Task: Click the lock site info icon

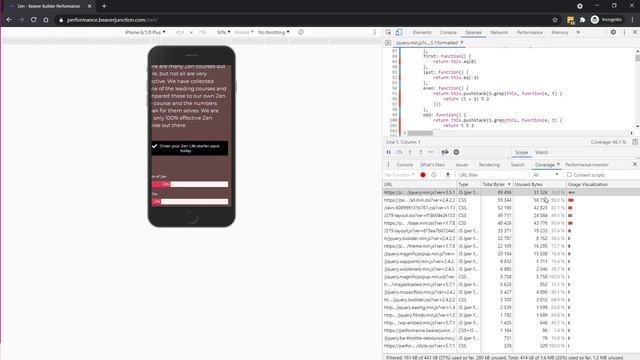Action: pos(61,20)
